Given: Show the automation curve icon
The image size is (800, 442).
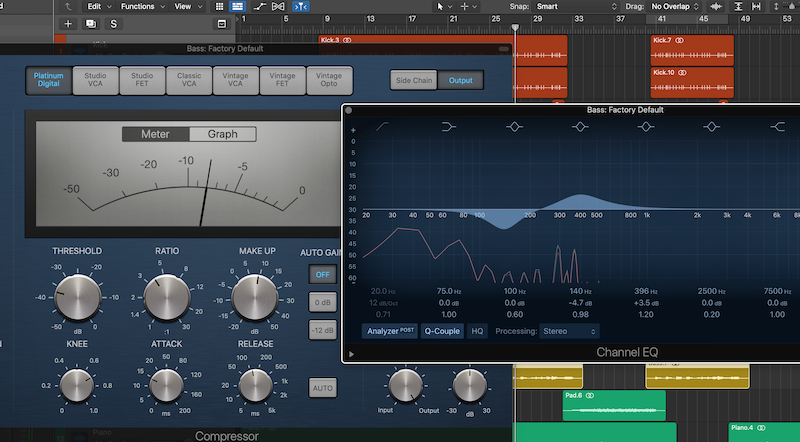Looking at the screenshot, I should point(260,7).
